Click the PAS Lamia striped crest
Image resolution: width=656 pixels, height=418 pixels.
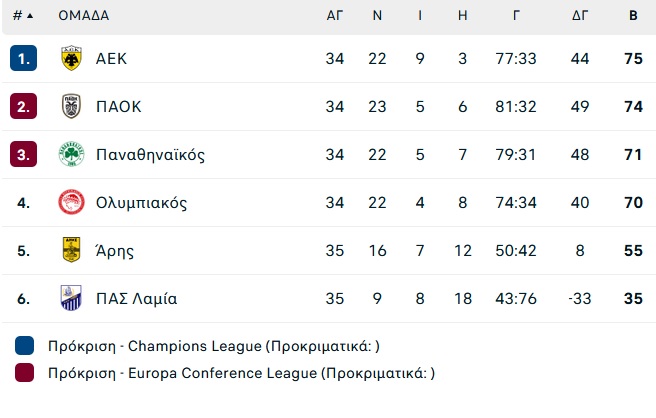[x=71, y=298]
